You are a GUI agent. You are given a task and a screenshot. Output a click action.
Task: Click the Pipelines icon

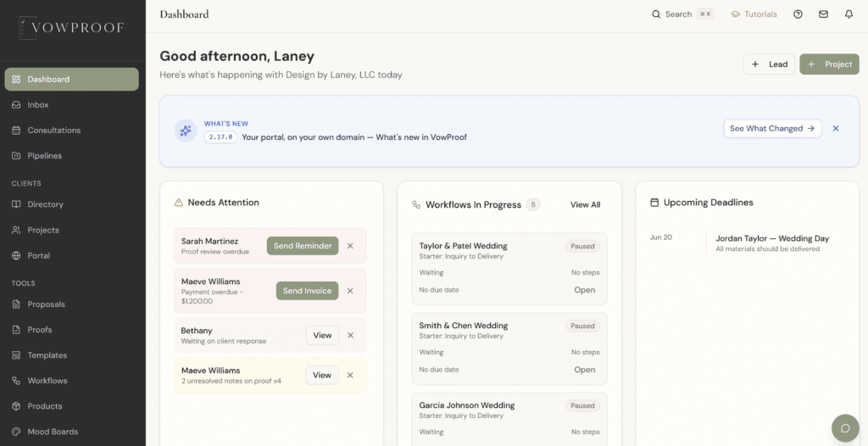(16, 156)
